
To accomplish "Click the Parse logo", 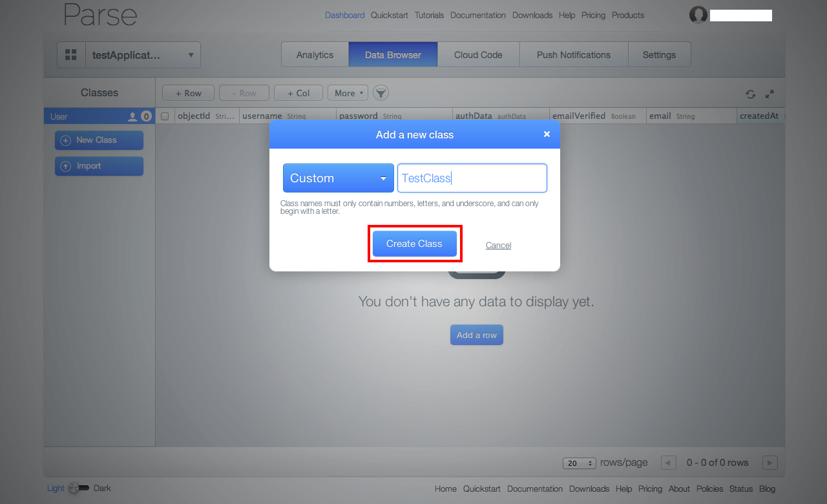I will 100,15.
